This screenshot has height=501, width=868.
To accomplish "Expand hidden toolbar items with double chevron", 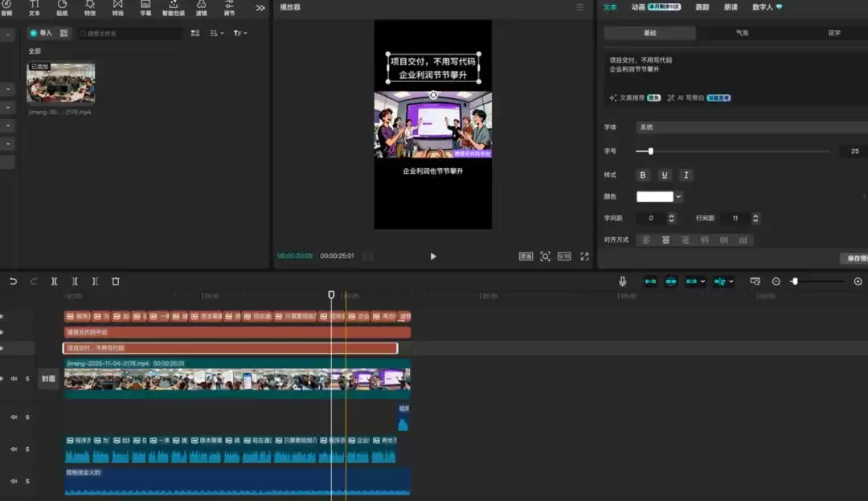I will pos(260,7).
